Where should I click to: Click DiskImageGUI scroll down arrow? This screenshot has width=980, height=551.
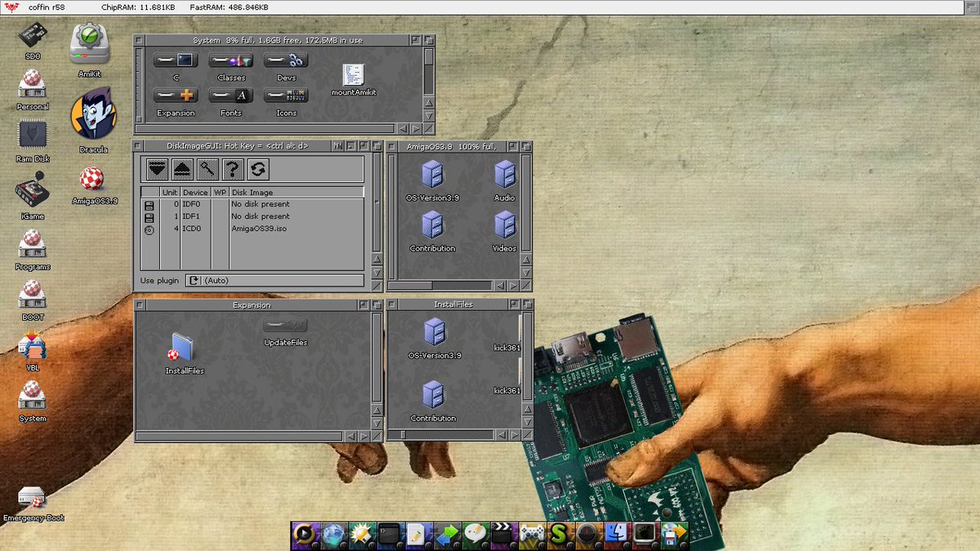[376, 273]
